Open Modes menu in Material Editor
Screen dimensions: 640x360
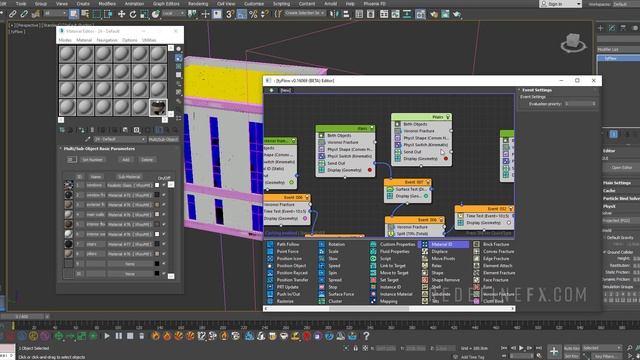click(x=65, y=40)
